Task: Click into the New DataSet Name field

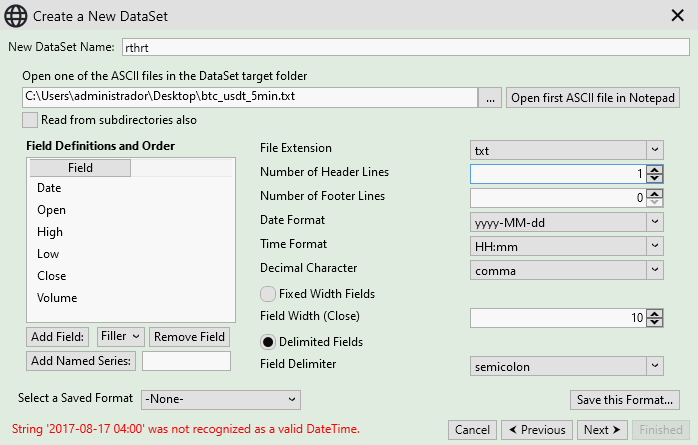Action: click(405, 47)
